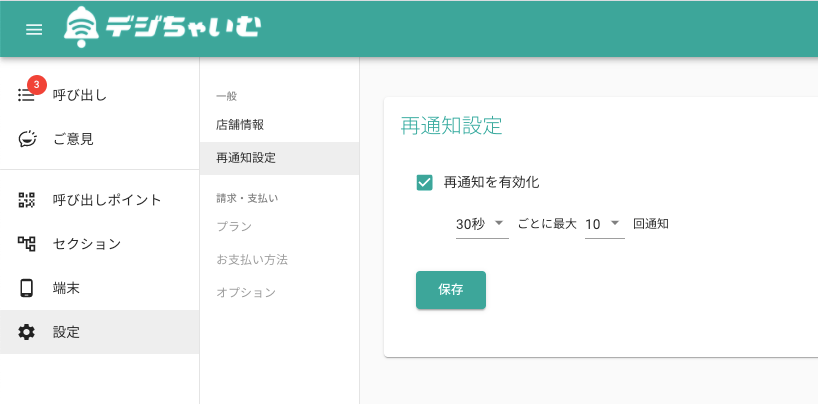Click the 再通知を有効化 label text
The image size is (818, 404).
tap(491, 183)
